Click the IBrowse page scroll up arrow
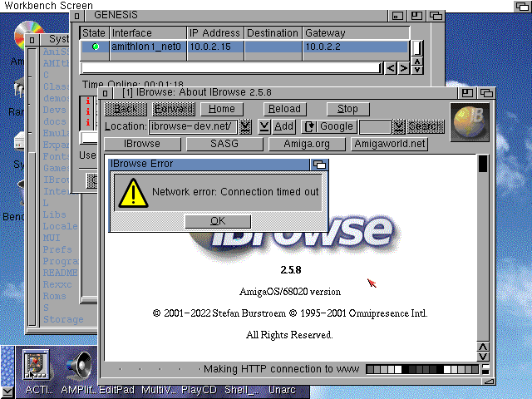Viewport: 532px width, 399px height. tap(483, 347)
